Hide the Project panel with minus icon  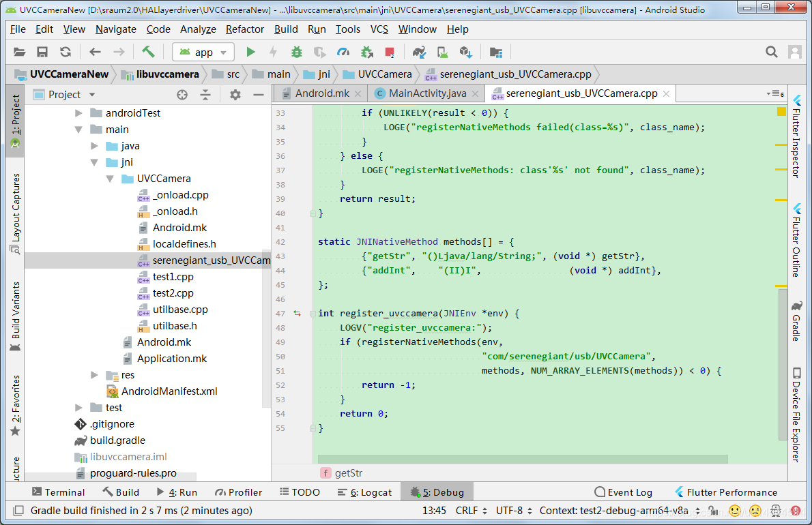point(259,95)
